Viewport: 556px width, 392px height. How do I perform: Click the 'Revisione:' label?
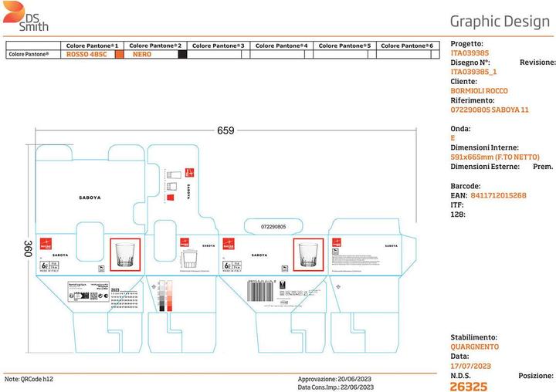(537, 63)
